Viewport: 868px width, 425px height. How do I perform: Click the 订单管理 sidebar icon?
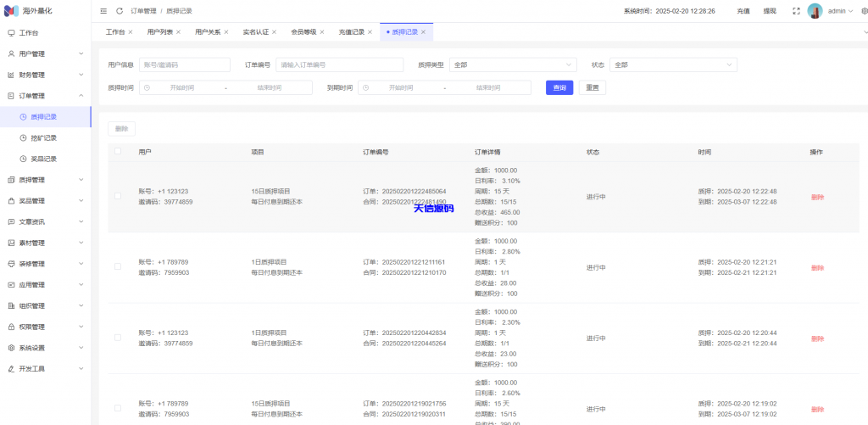click(x=11, y=96)
